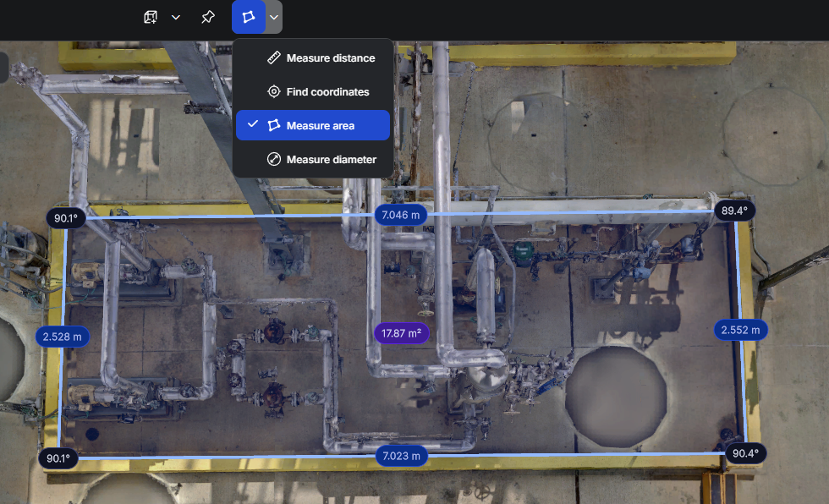The height and width of the screenshot is (504, 829).
Task: Click the purple 17.87 m² area label
Action: 401,333
